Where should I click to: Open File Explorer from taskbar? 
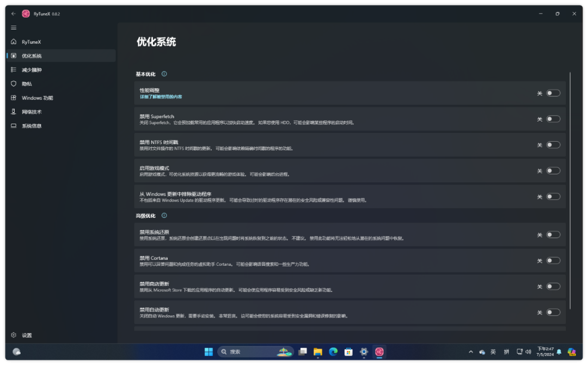tap(318, 351)
